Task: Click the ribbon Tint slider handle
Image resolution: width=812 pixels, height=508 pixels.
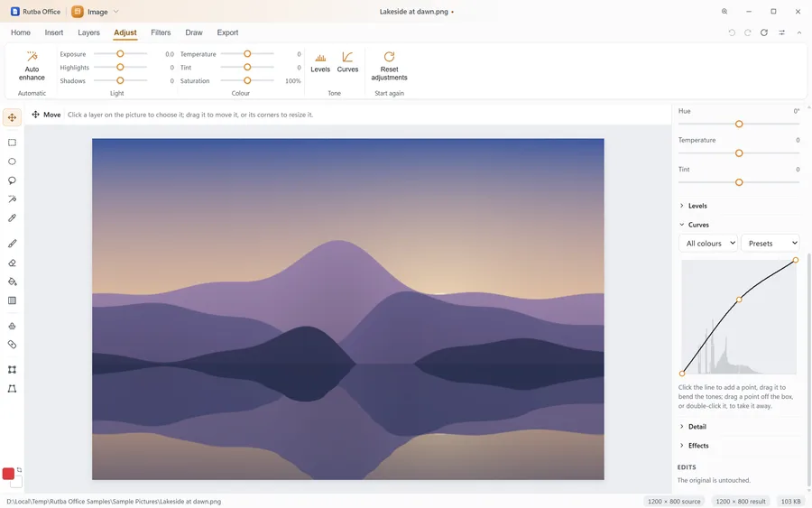Action: pyautogui.click(x=247, y=68)
